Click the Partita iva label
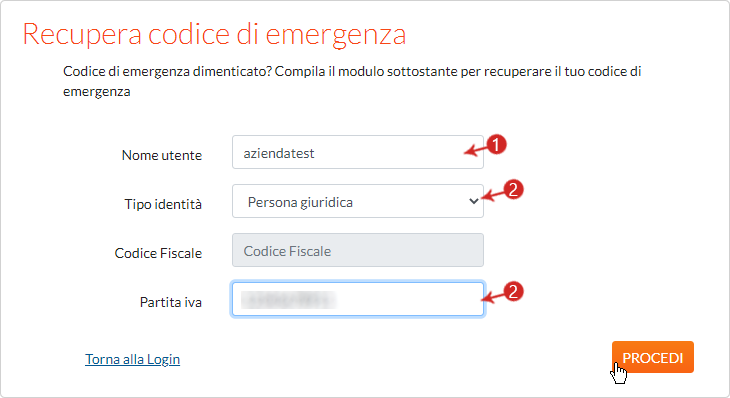The height and width of the screenshot is (398, 730). 170,302
